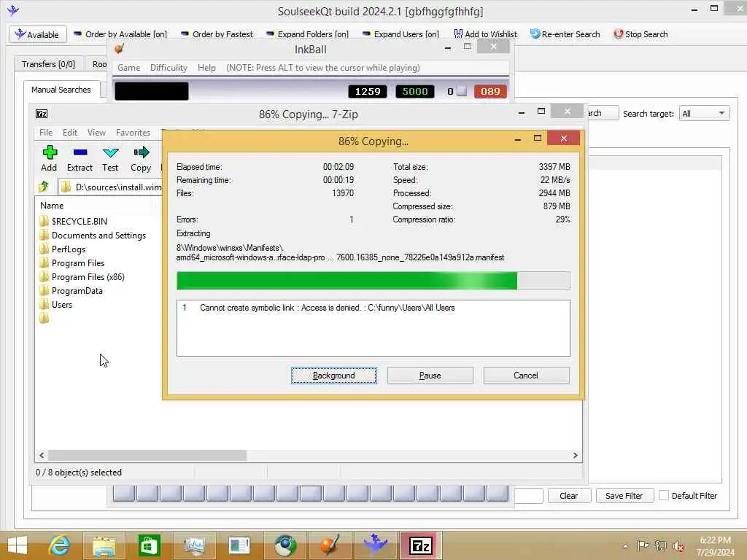Screen dimensions: 747x560
Task: Open the View menu in 7-Zip
Action: [x=96, y=133]
